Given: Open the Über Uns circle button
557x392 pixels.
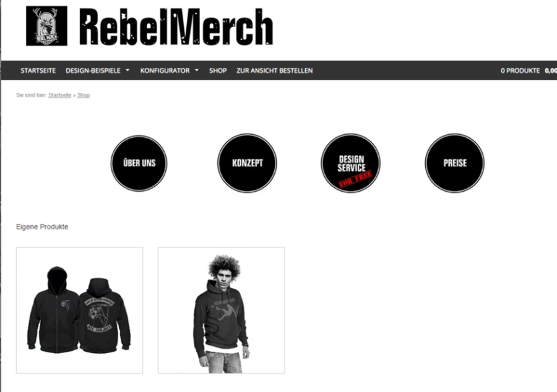Looking at the screenshot, I should tap(139, 163).
